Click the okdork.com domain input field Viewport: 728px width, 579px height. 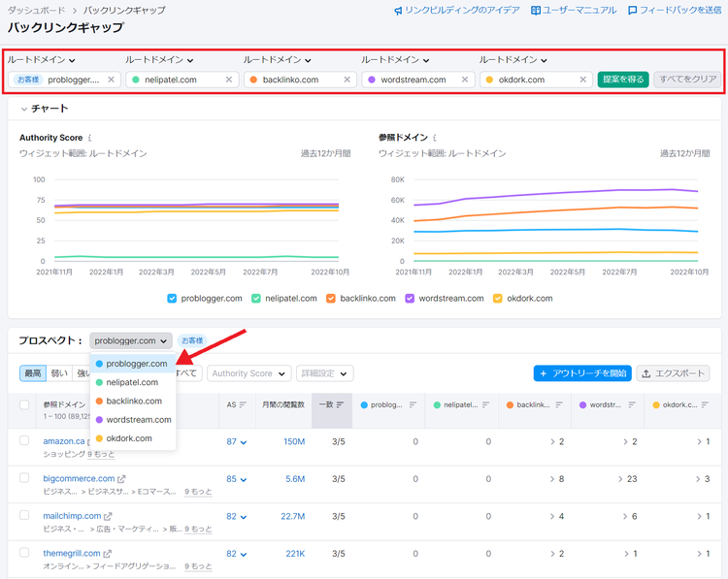pos(536,80)
